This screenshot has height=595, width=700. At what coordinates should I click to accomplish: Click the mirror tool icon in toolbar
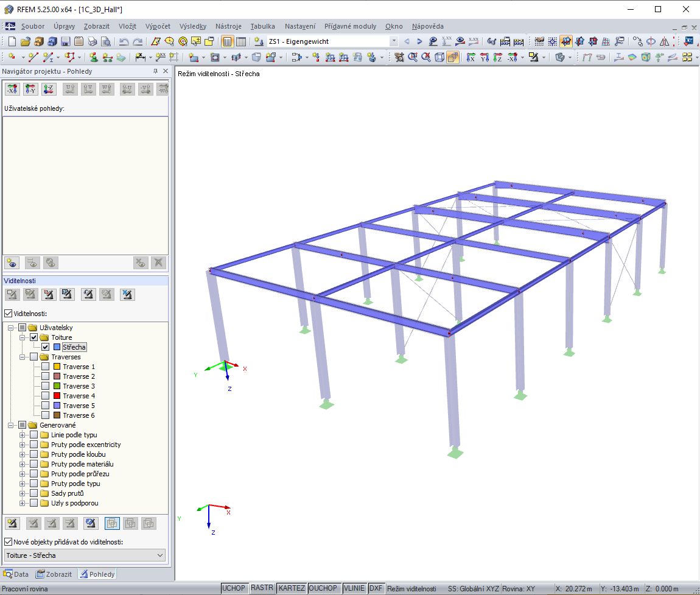click(664, 41)
